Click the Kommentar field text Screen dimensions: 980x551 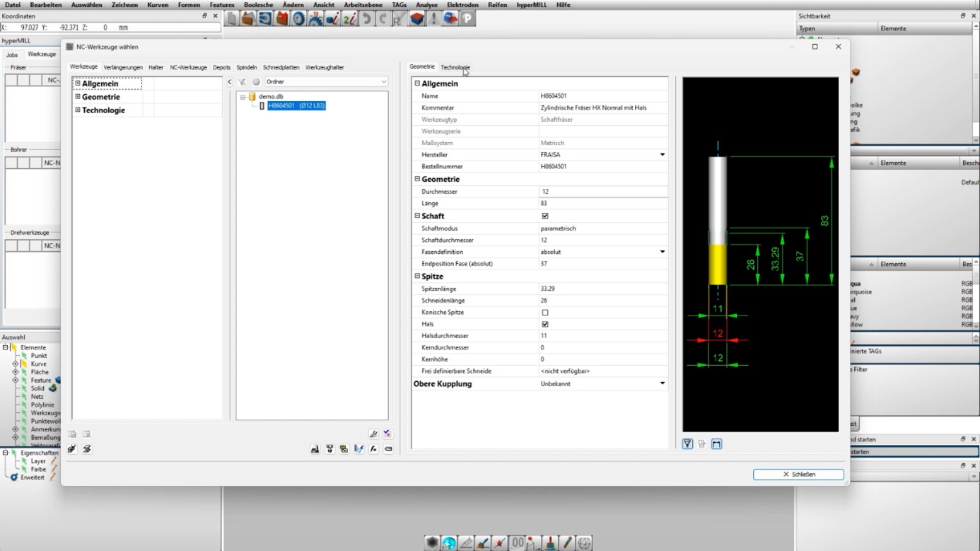click(593, 108)
